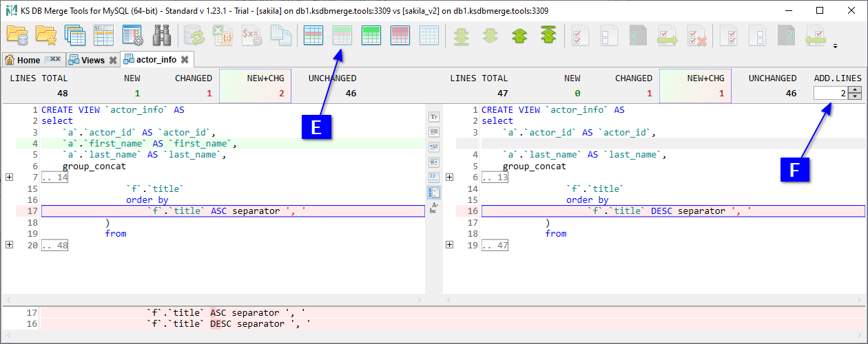Click discard checked items red X icon
The height and width of the screenshot is (344, 868).
[x=696, y=35]
